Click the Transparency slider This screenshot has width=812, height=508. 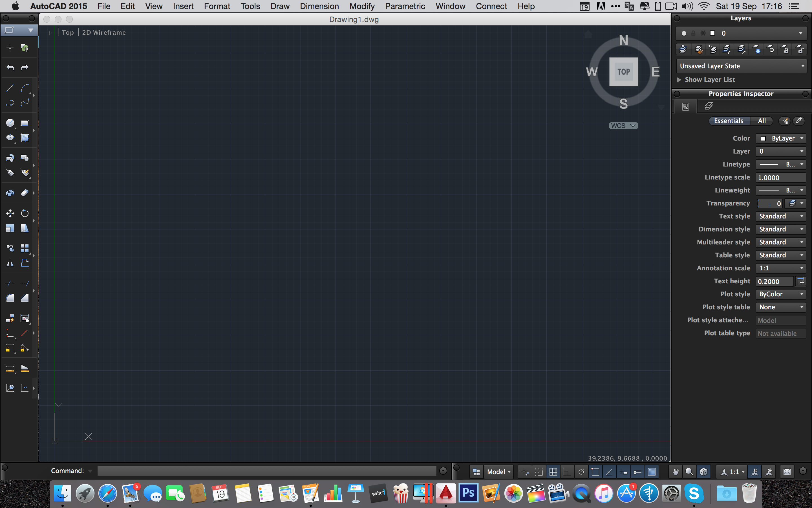pyautogui.click(x=770, y=203)
